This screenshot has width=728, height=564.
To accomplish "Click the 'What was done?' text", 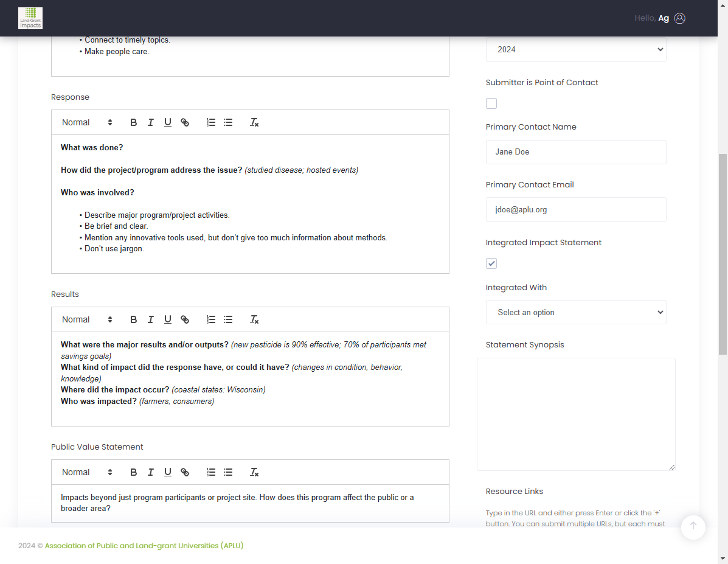I will pyautogui.click(x=92, y=147).
